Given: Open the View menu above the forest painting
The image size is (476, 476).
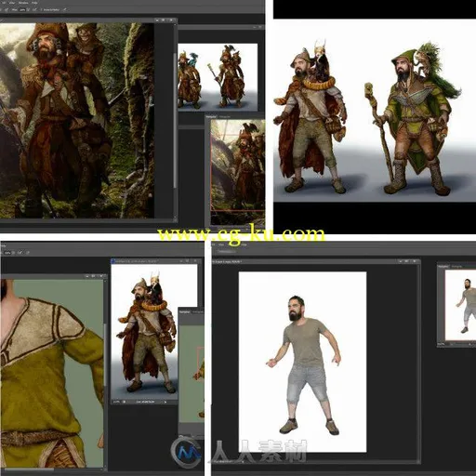Looking at the screenshot, I should [x=11, y=3].
